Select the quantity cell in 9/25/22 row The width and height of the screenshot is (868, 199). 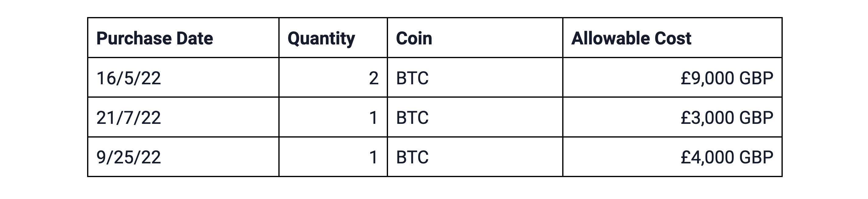click(373, 157)
